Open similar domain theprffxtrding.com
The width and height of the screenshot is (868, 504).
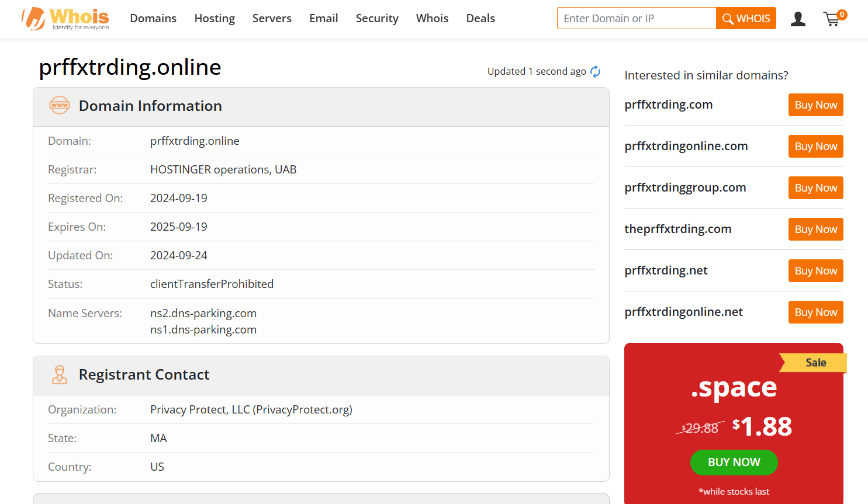(678, 229)
